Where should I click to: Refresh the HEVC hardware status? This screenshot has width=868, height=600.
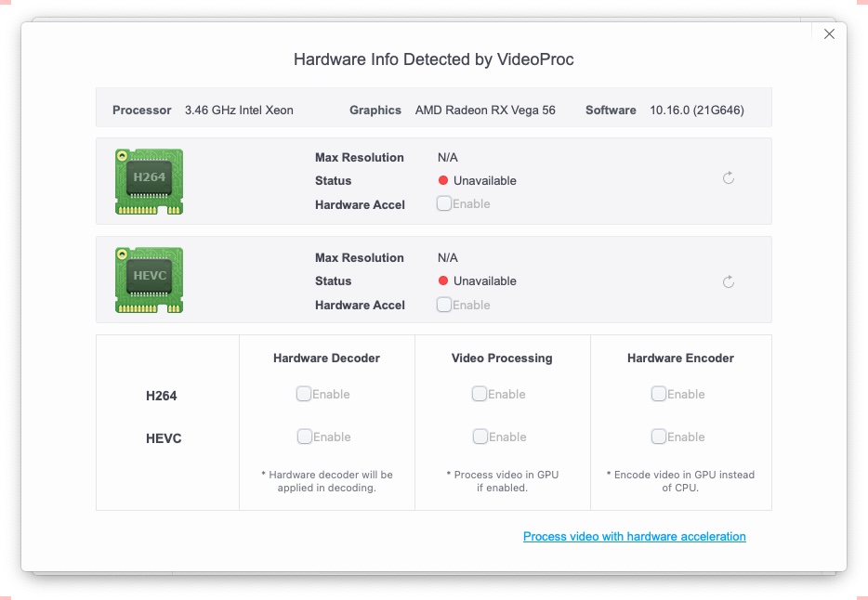tap(729, 281)
